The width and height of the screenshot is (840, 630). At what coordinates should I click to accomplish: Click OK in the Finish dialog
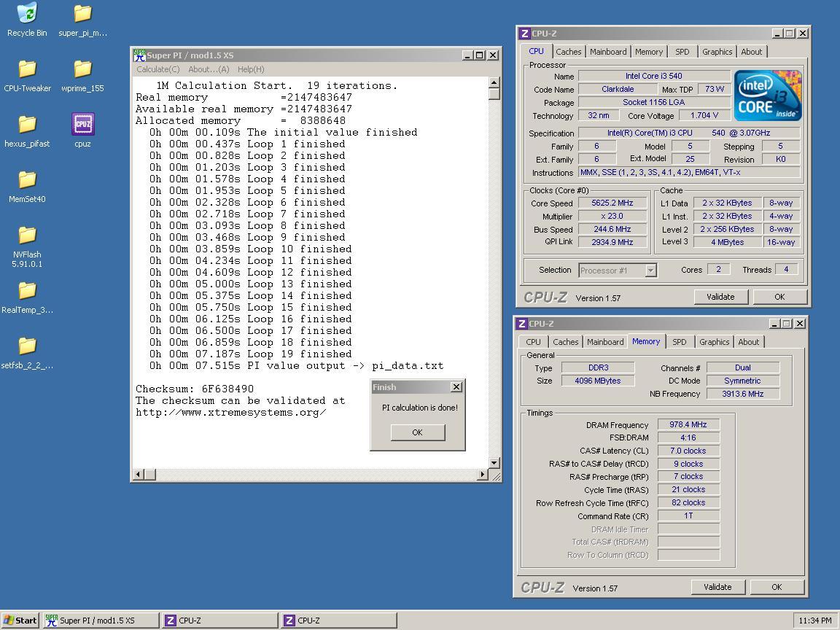[x=418, y=432]
